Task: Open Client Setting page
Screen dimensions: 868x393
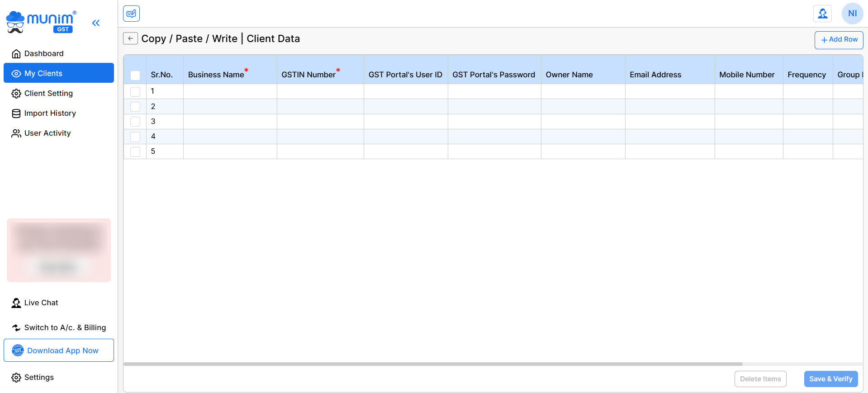Action: [48, 94]
